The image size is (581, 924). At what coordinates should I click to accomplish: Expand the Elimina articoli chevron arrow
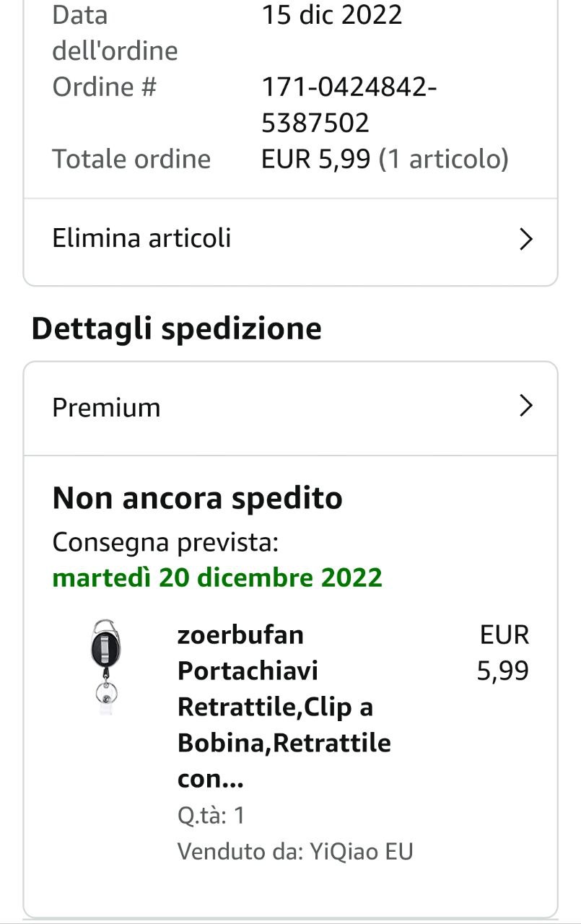click(x=526, y=239)
